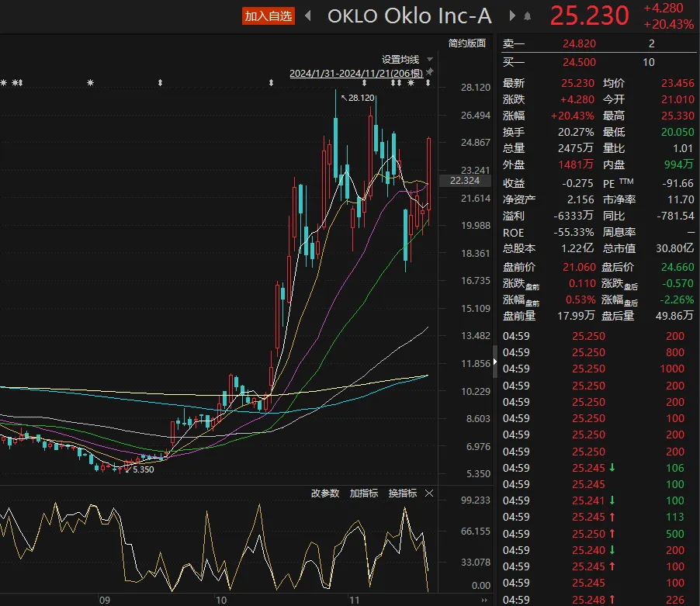Click the 最高 high value 25.330
The height and width of the screenshot is (606, 700).
pos(677,116)
